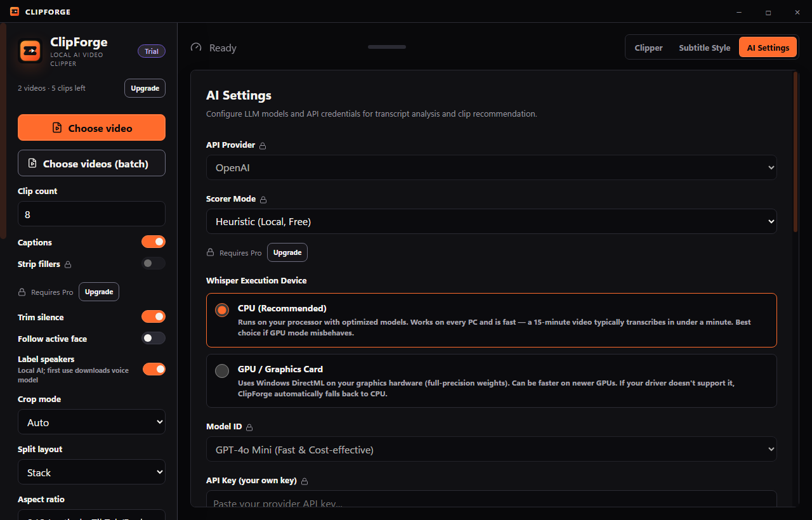Open the Subtitle Style tab

(x=704, y=48)
